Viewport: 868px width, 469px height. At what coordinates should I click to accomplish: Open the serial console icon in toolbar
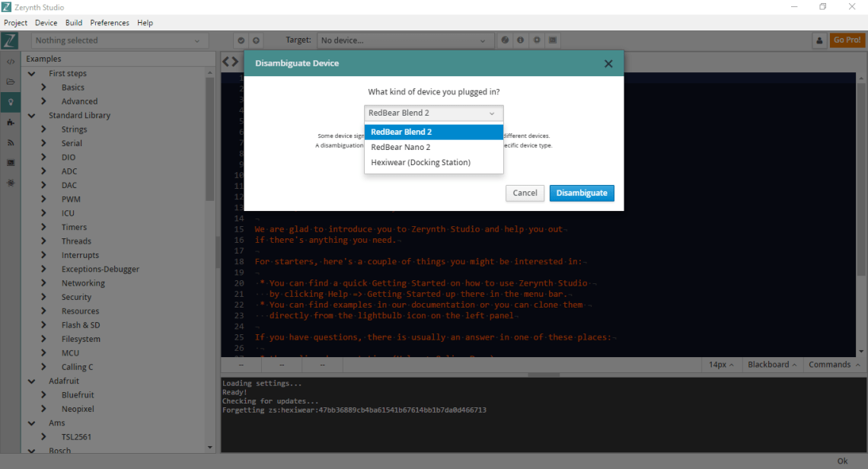(x=553, y=40)
